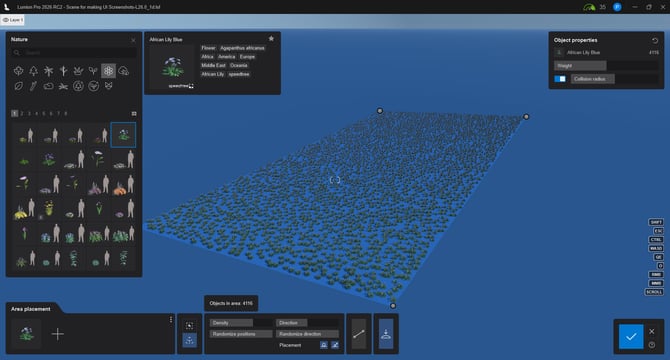Click the Nature library search field
The width and height of the screenshot is (670, 360).
[x=74, y=53]
